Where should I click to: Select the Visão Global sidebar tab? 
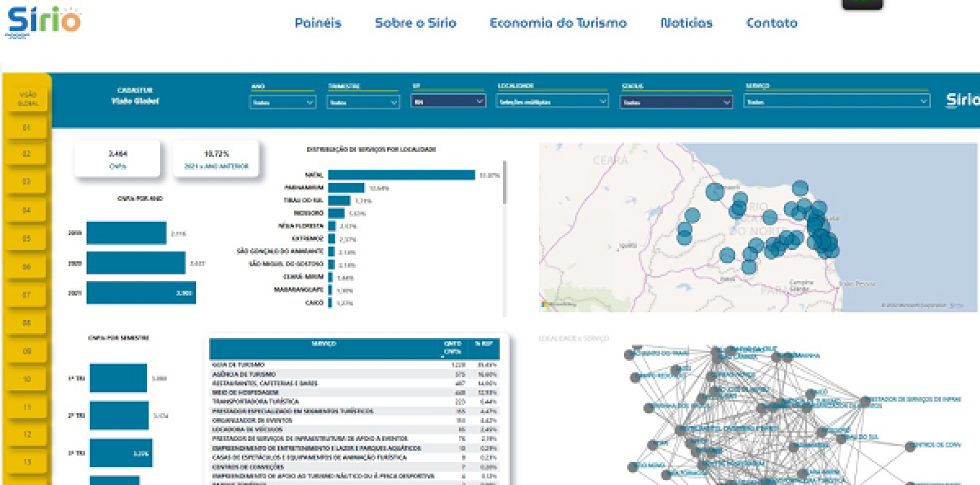pos(27,99)
